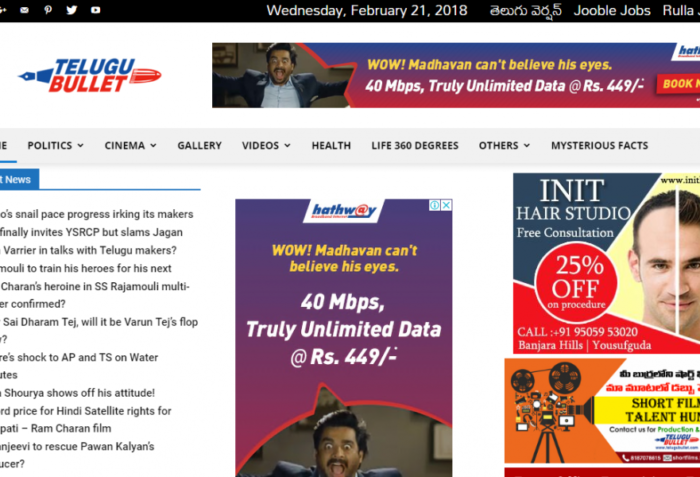Select Life 360 Degrees in navigation
Viewport: 700px width, 477px height.
pyautogui.click(x=414, y=145)
